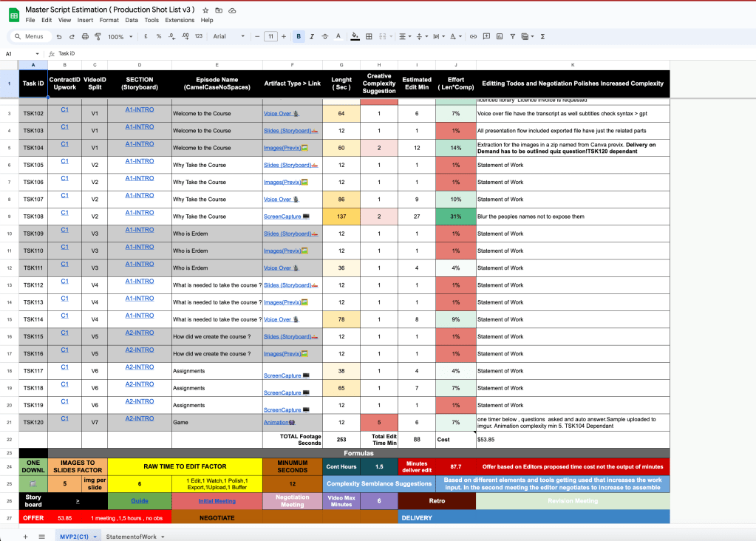The image size is (756, 541).
Task: Open the 100% zoom dropdown
Action: point(120,37)
